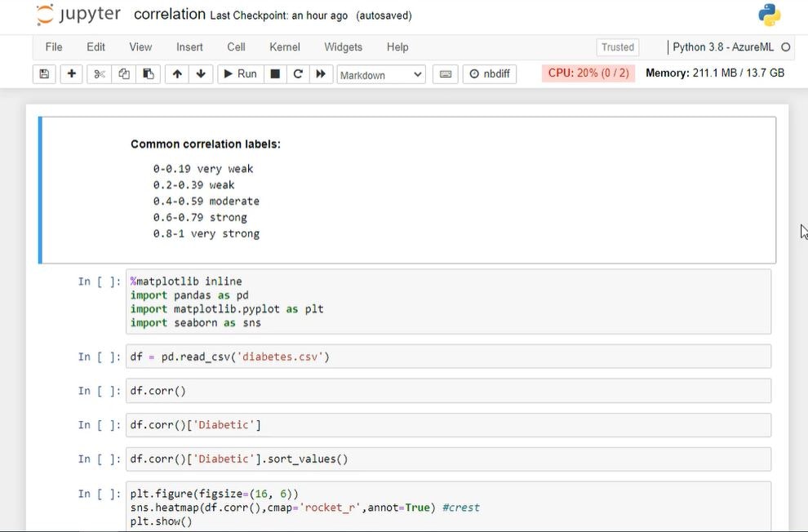
Task: Rename the notebook title 'correlation'
Action: point(169,15)
